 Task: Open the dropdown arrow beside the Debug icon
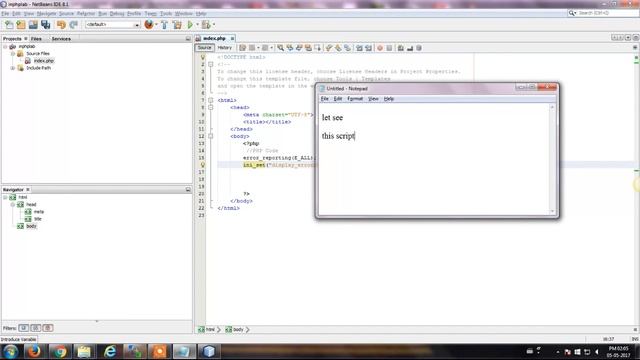point(213,24)
